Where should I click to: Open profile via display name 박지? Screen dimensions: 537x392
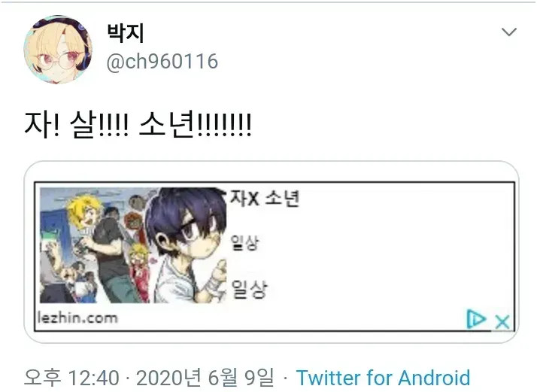point(126,33)
